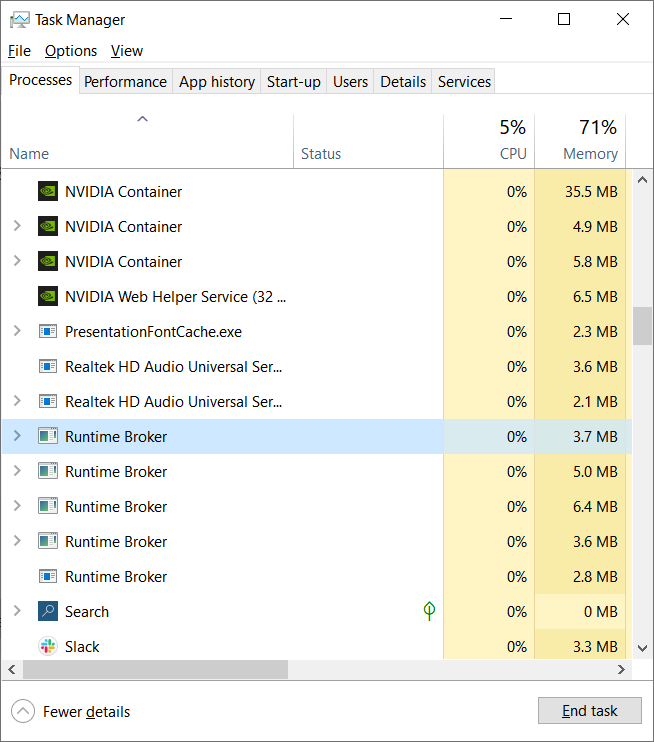Click the highlighted Runtime Broker process icon
Screen dimensions: 654x742
(x=48, y=437)
